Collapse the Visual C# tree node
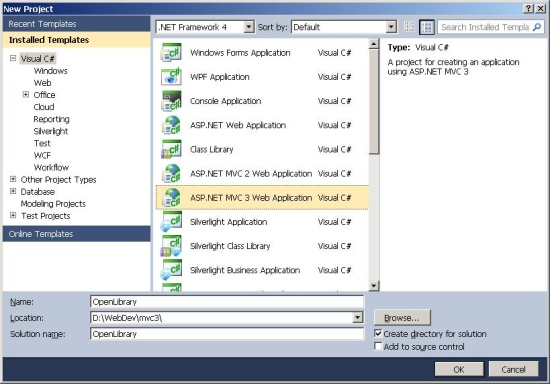Image resolution: width=550 pixels, height=384 pixels. coord(13,58)
